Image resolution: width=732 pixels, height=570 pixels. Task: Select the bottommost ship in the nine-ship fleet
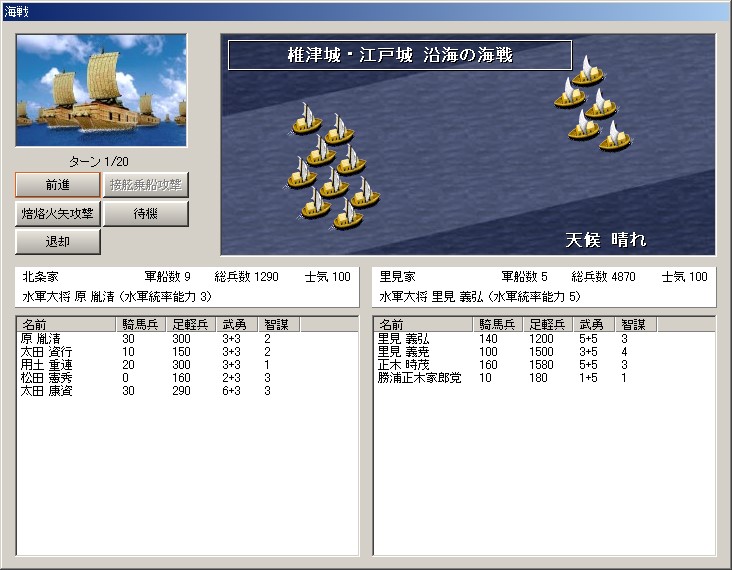point(347,213)
